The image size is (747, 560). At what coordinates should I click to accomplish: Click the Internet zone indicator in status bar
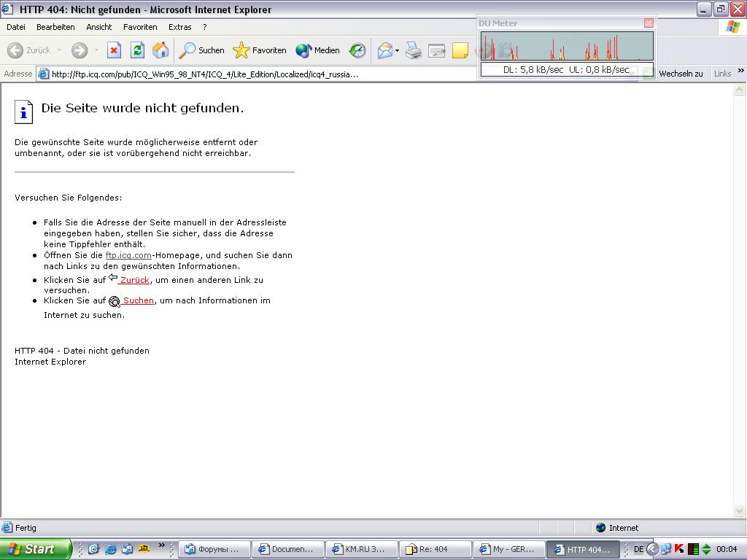(x=617, y=528)
